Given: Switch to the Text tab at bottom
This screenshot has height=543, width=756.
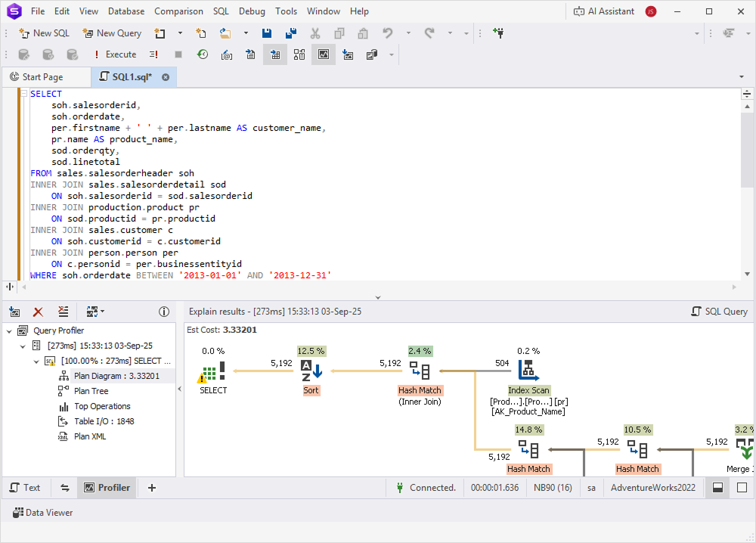Looking at the screenshot, I should tap(26, 487).
